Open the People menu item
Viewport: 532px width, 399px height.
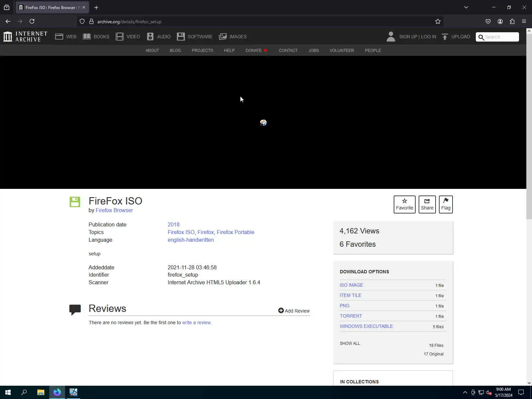pos(373,51)
